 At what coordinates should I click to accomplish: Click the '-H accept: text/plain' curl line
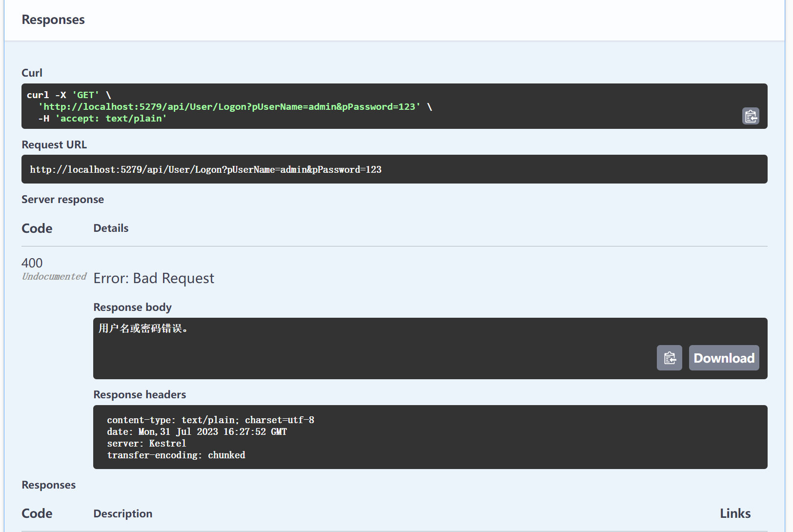(102, 119)
